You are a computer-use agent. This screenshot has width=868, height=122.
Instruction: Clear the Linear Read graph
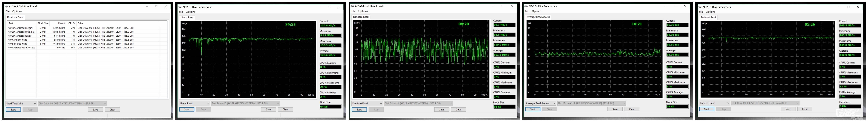pyautogui.click(x=285, y=109)
